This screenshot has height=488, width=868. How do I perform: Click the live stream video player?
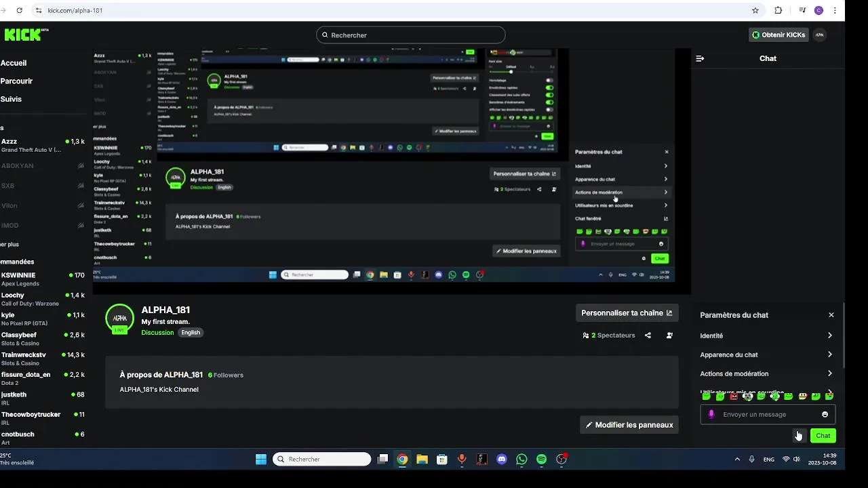pyautogui.click(x=392, y=171)
